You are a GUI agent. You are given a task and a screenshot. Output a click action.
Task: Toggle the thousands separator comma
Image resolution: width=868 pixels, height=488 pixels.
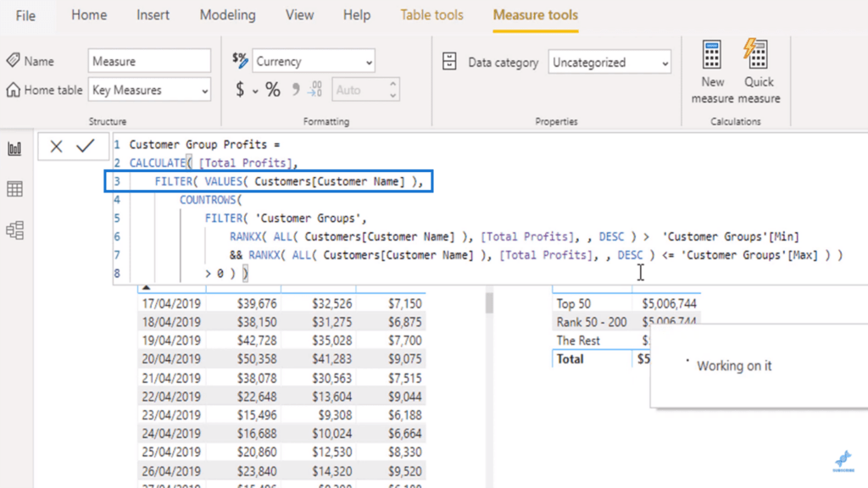click(x=296, y=90)
